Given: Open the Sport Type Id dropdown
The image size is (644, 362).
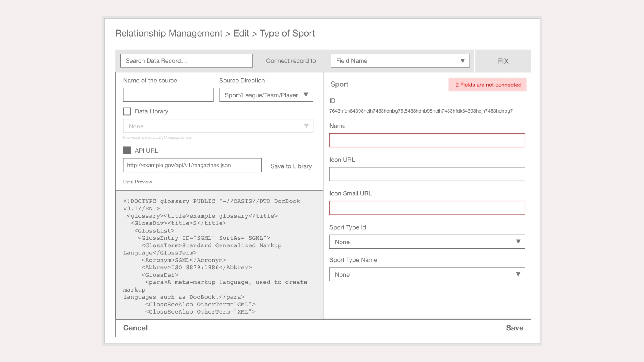Looking at the screenshot, I should point(427,242).
